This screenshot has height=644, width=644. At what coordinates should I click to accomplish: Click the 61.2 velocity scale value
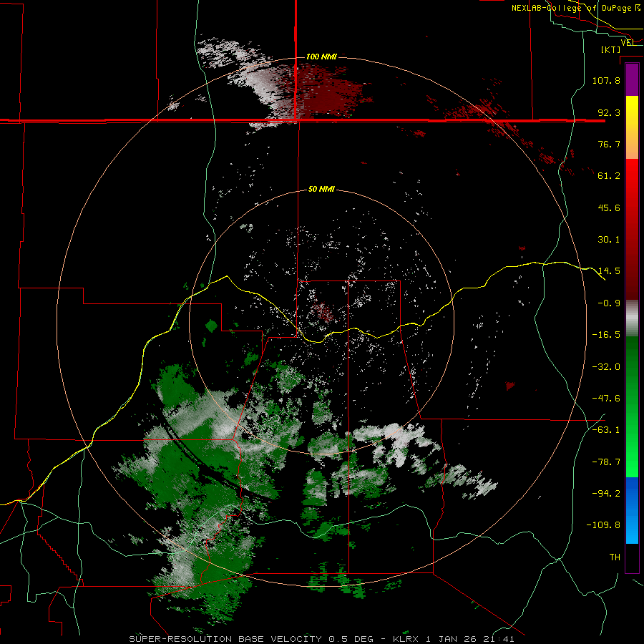609,176
